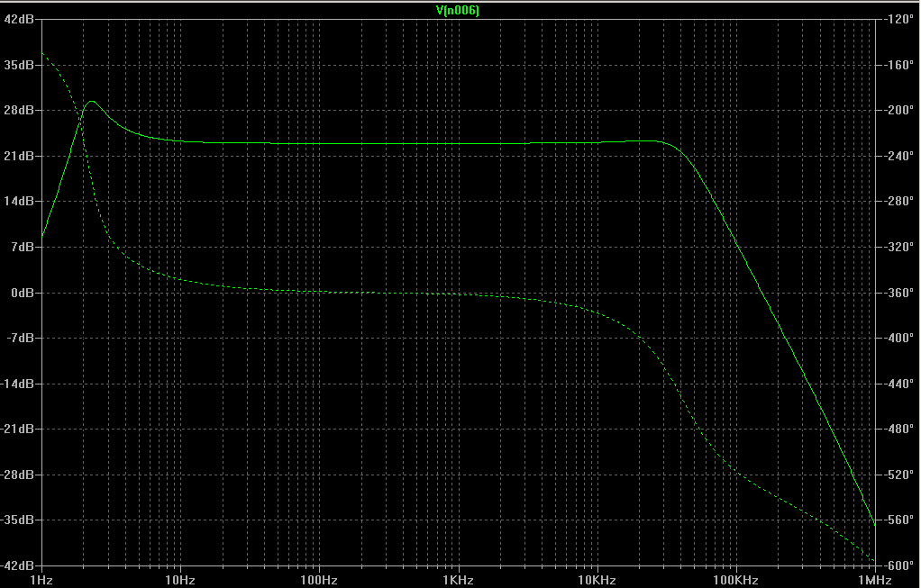Click the -360° phase axis label
This screenshot has height=588, width=921.
(899, 293)
